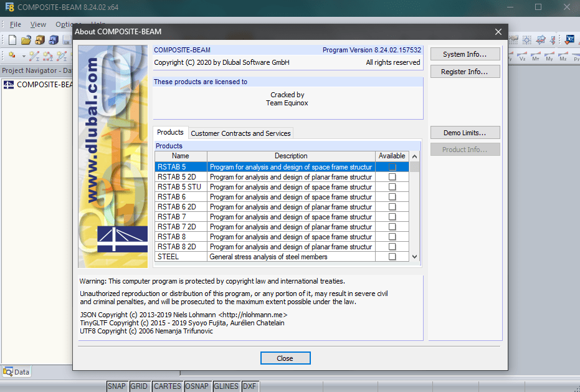Screen dimensions: 580x392
Task: Open the View menu
Action: pyautogui.click(x=38, y=24)
